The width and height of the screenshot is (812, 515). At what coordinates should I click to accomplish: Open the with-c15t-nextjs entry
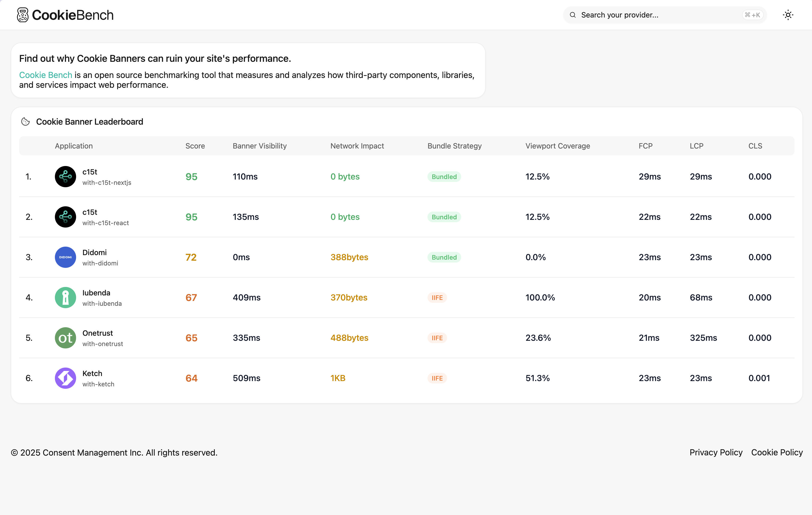tap(107, 182)
